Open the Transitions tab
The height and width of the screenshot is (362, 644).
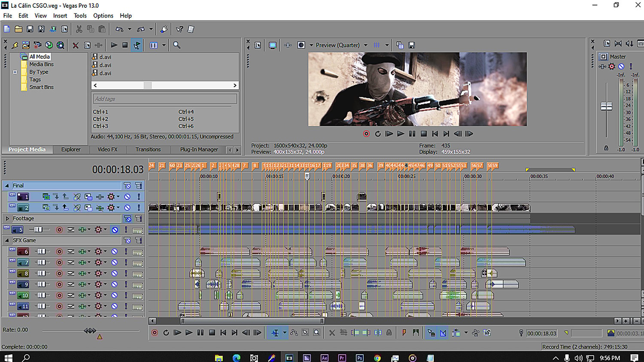148,149
